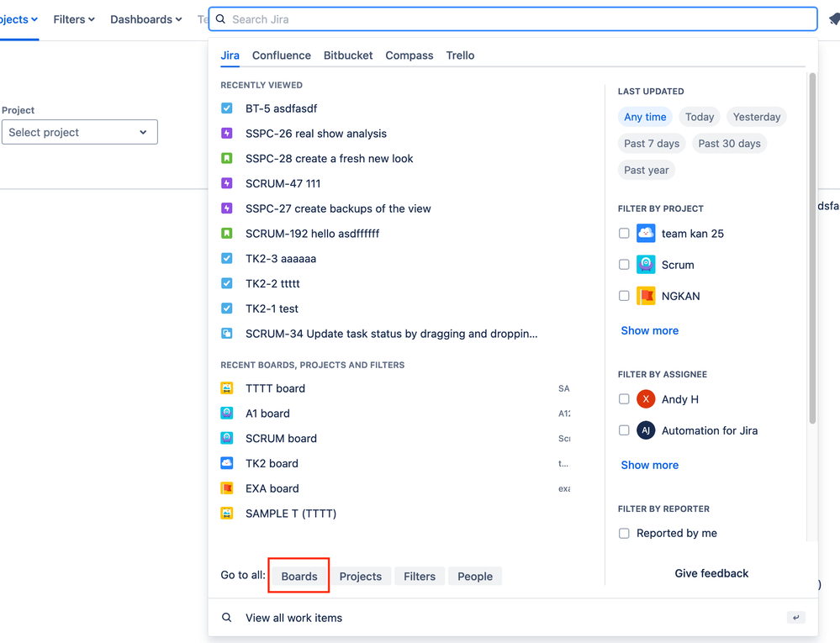The image size is (840, 643).
Task: Click the A1 board avatar icon
Action: click(x=227, y=414)
